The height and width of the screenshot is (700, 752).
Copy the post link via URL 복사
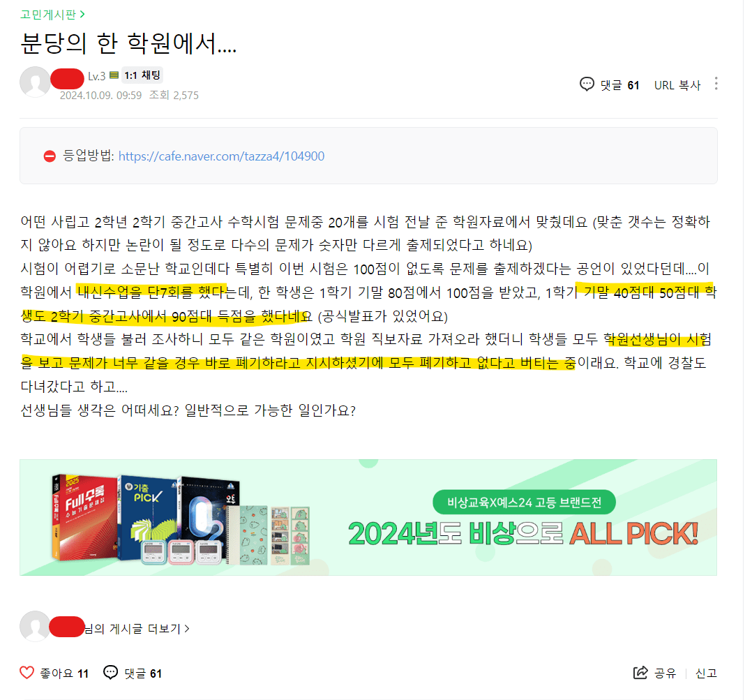pyautogui.click(x=677, y=85)
